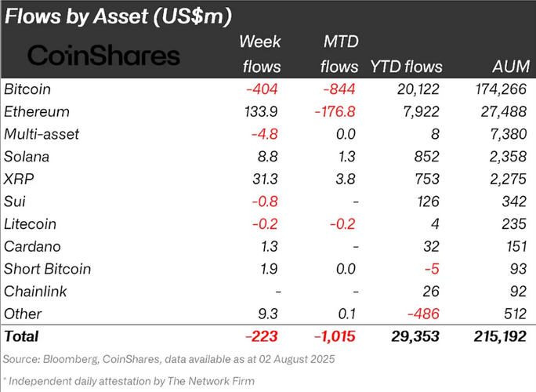Select the Litecoin row label
Viewport: 536px width, 392px height.
pos(30,223)
